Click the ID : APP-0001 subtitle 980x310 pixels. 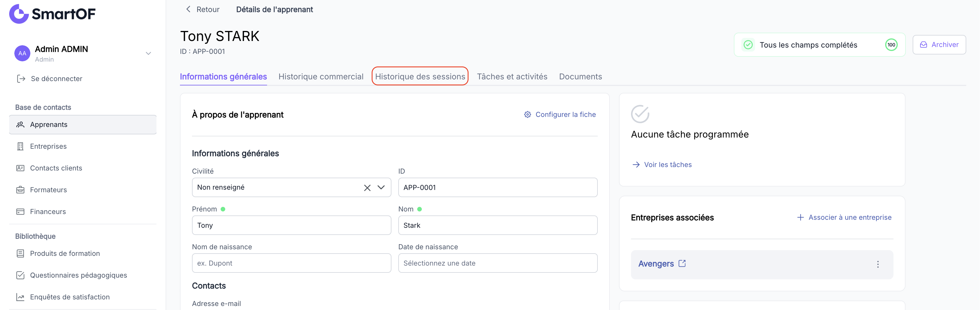pos(202,51)
